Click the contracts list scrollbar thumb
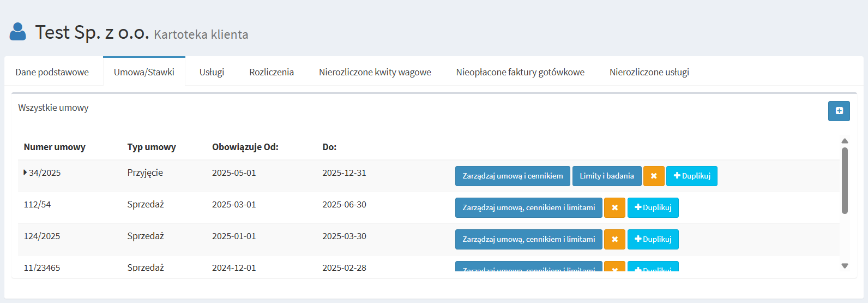Screen dimensions: 868x303 tap(845, 180)
